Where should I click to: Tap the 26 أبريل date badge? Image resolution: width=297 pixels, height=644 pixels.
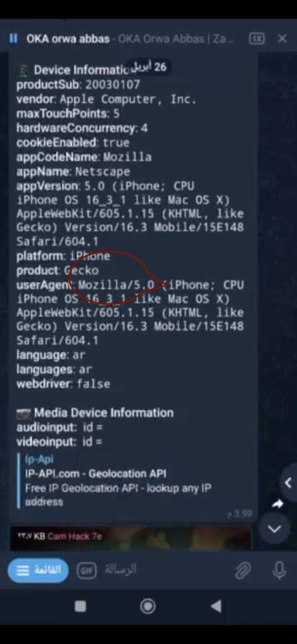pyautogui.click(x=149, y=67)
